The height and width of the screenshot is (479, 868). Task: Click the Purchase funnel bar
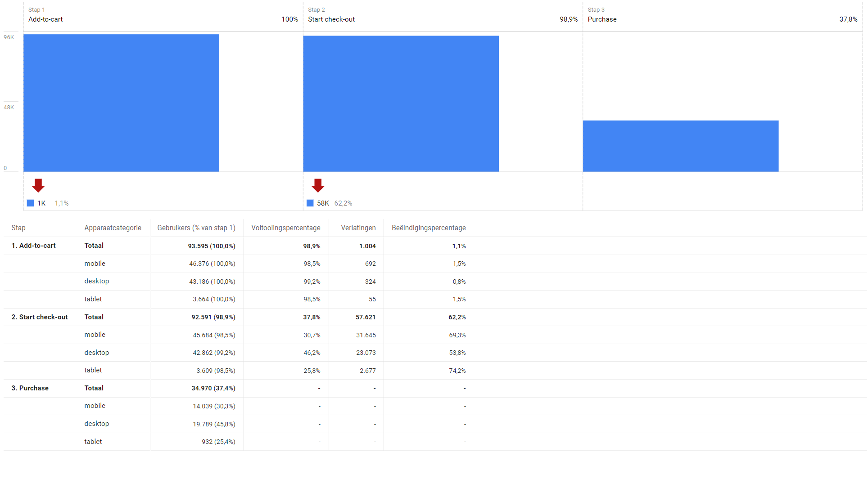680,146
